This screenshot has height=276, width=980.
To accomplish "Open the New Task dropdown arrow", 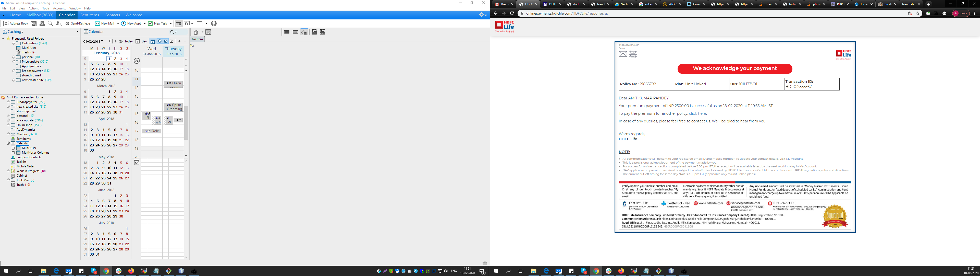I will 170,24.
